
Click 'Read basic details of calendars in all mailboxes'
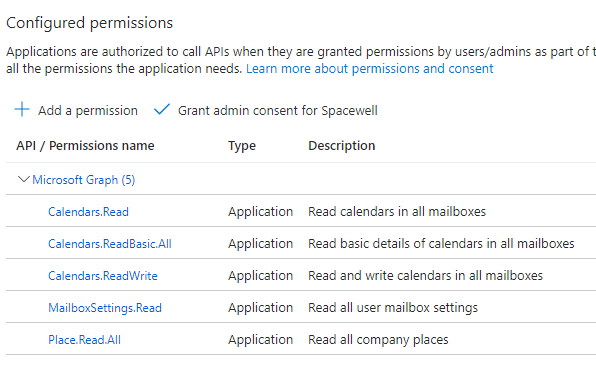[x=441, y=244]
